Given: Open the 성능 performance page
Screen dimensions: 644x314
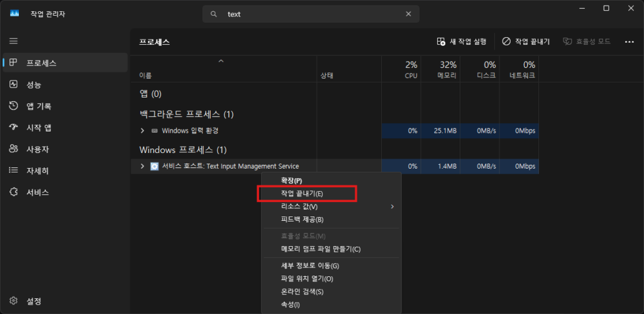Looking at the screenshot, I should [x=34, y=84].
